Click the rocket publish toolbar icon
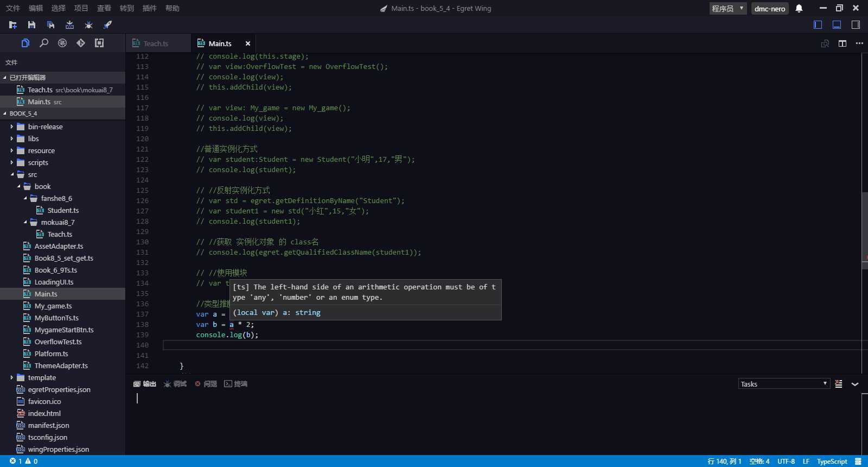The height and width of the screenshot is (467, 868). (x=107, y=25)
